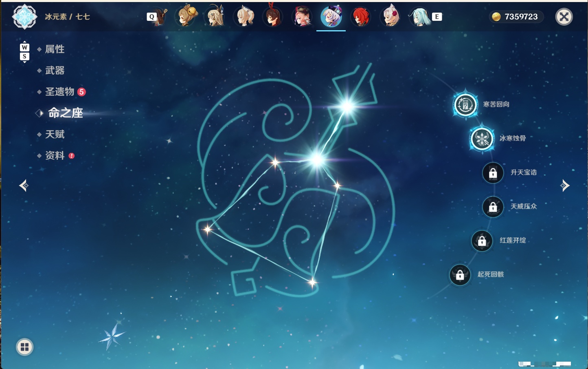Click the mora coin icon

click(496, 17)
